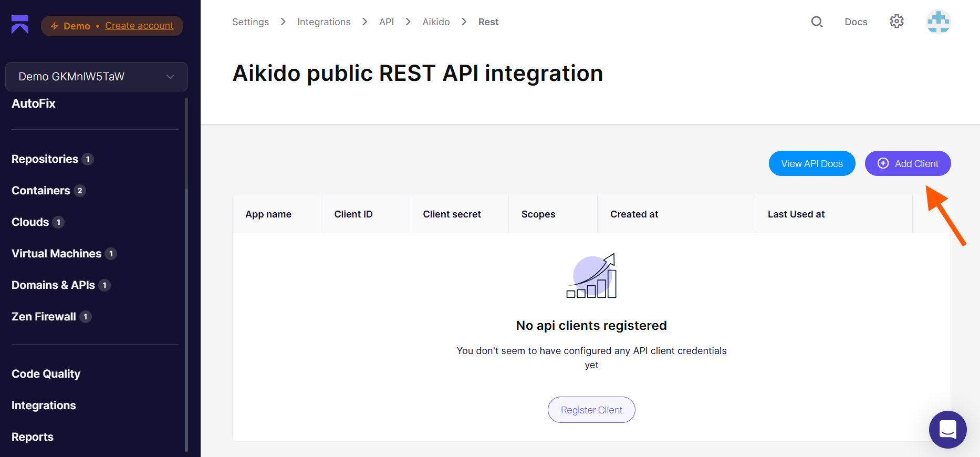
Task: Click the Scopes column header
Action: pos(538,214)
